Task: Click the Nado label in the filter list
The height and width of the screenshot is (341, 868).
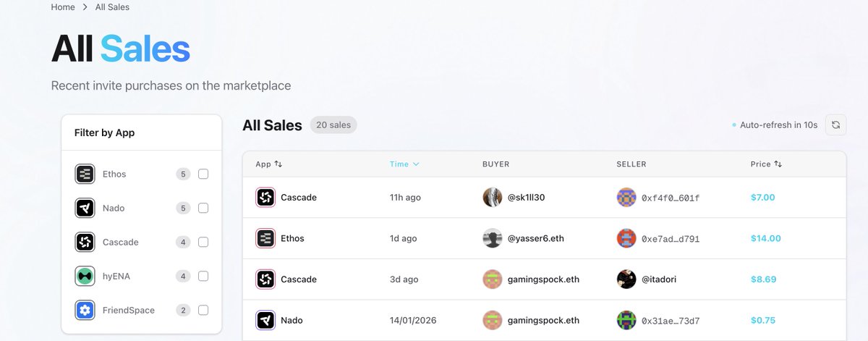Action: [114, 208]
